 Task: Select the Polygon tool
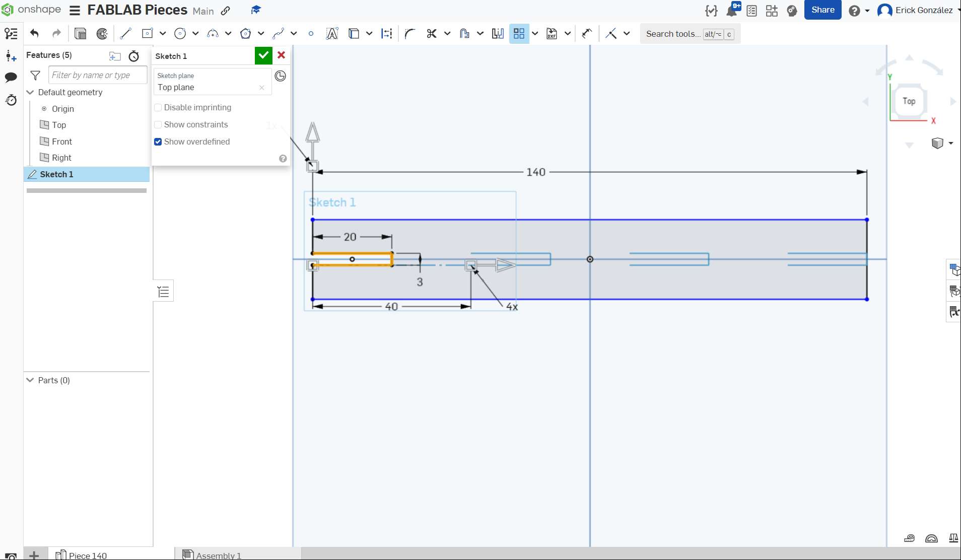[x=245, y=34]
